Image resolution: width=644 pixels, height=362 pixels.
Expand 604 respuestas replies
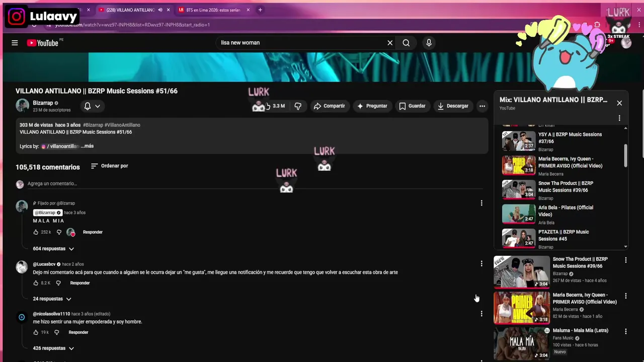(53, 249)
